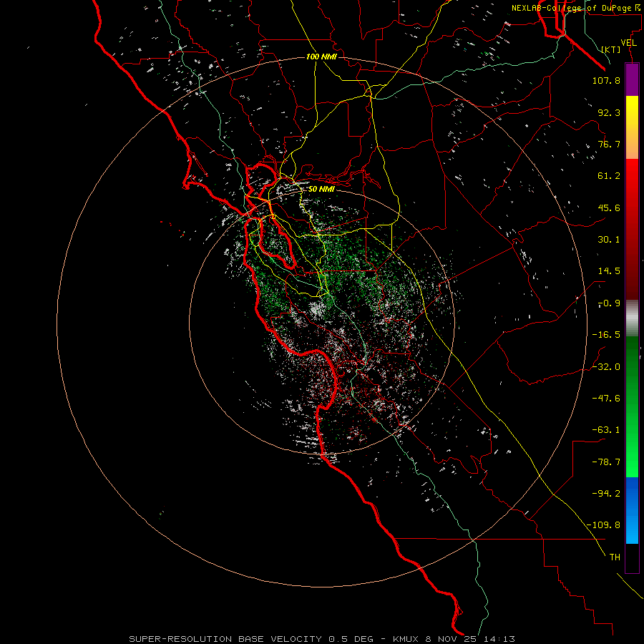Viewport: 644px width, 644px height.
Task: Click the 76.7 velocity scale value
Action: (609, 144)
